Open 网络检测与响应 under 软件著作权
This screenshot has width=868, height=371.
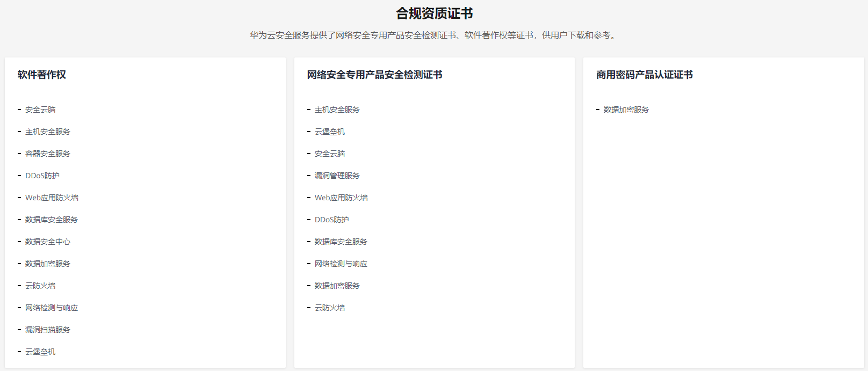[52, 308]
